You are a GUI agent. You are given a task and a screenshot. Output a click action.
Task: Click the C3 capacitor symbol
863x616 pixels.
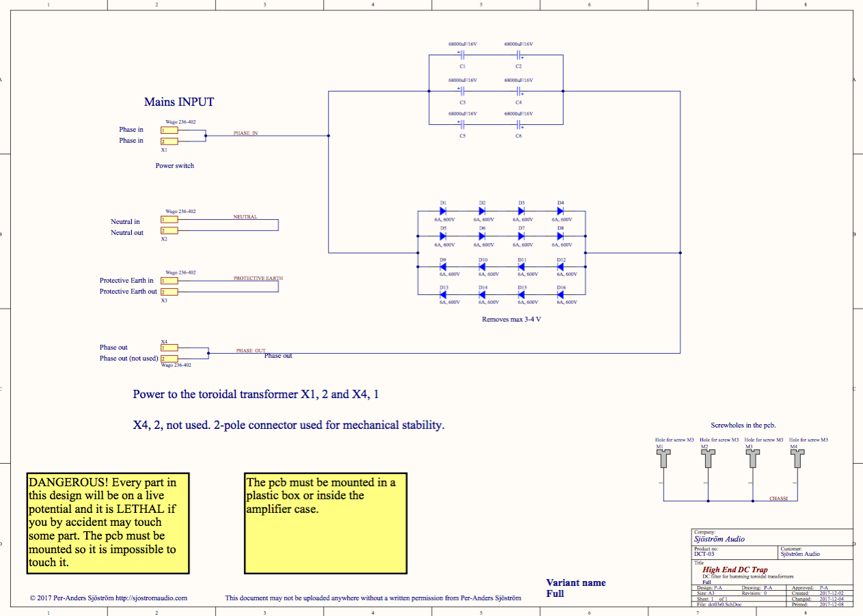[463, 90]
